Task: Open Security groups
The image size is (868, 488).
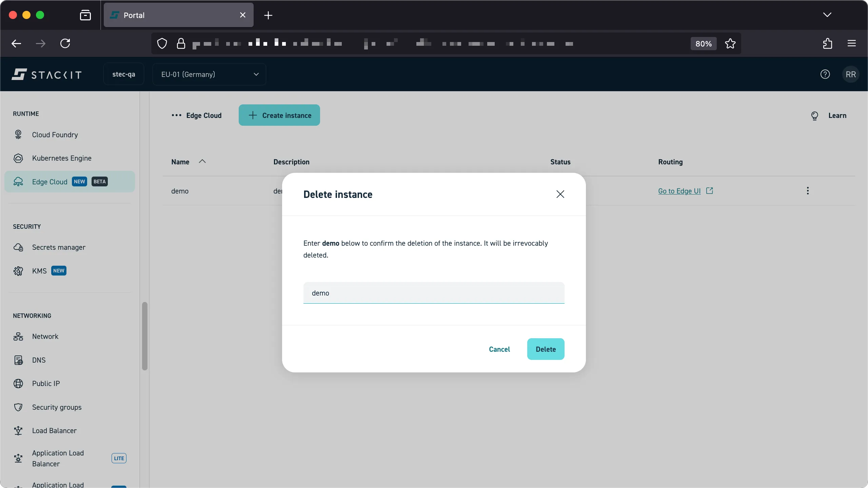Action: 57,407
